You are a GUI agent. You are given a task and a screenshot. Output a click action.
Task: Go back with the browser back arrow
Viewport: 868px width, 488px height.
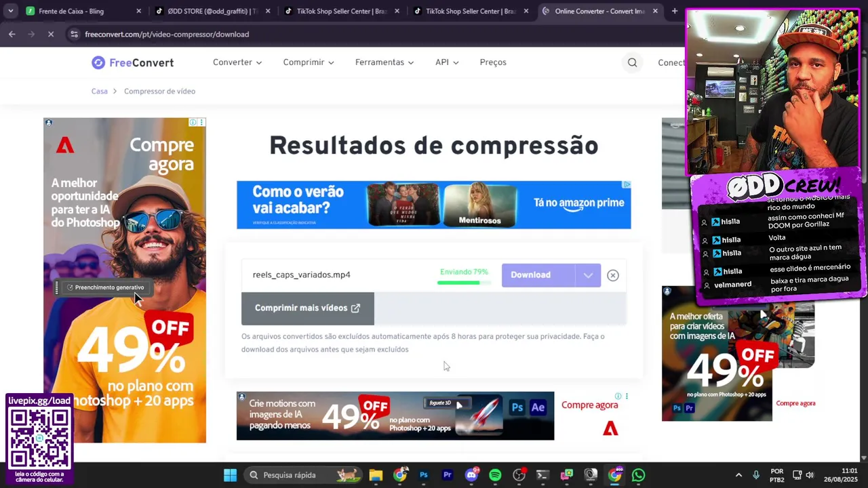(12, 34)
